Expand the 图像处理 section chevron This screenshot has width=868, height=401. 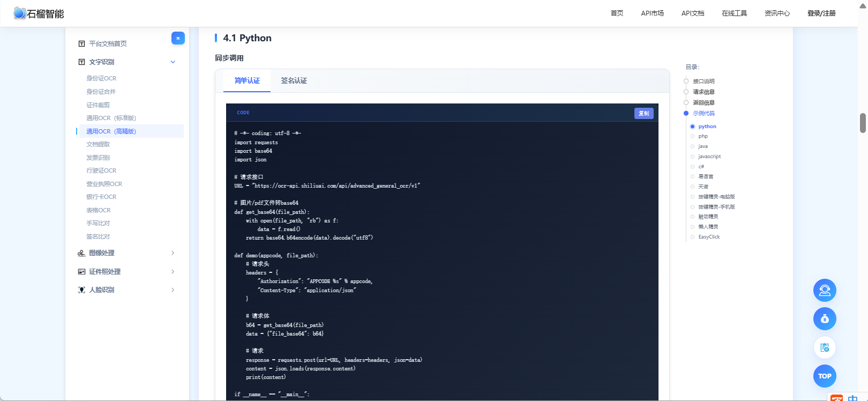(173, 253)
